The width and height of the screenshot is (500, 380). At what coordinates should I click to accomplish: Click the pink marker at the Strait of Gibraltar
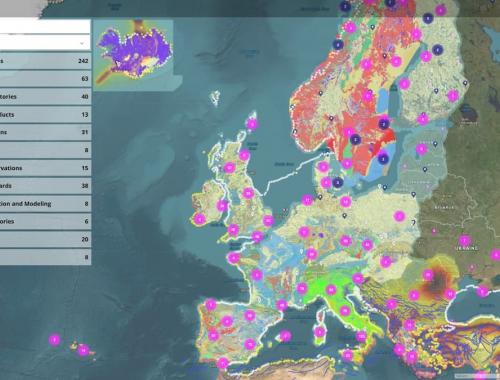coord(223,363)
